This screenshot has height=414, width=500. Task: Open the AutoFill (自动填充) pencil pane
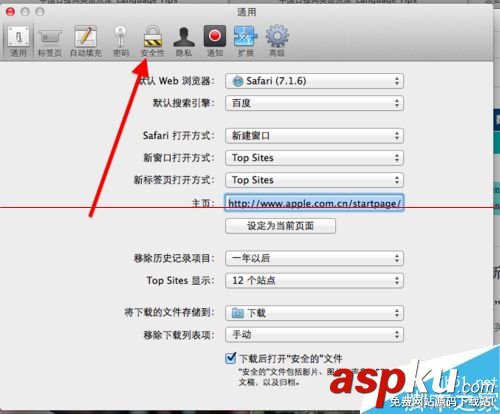86,41
